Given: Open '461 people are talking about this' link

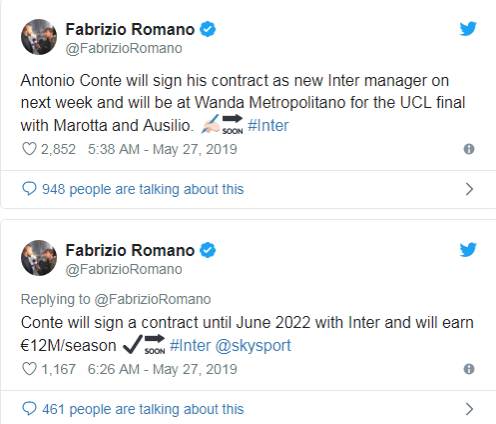Looking at the screenshot, I should 143,409.
